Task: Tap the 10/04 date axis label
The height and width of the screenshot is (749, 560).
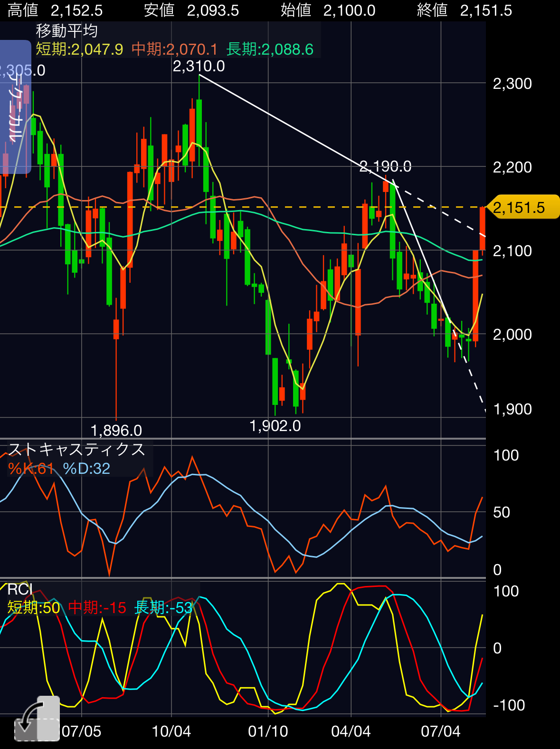Action: [171, 731]
